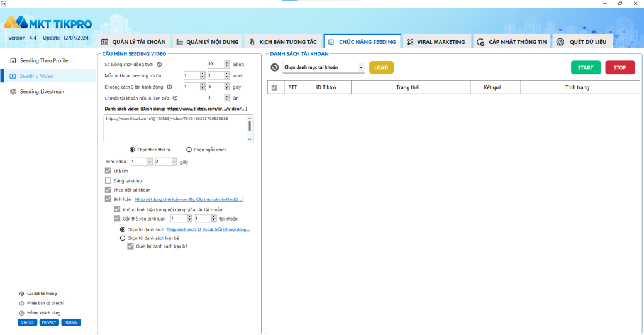Toggle the Bình luận checkbox
This screenshot has height=335, width=644.
[x=108, y=199]
